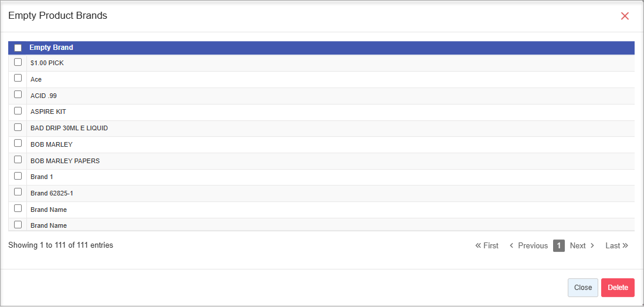The height and width of the screenshot is (307, 644).
Task: Tick the Ace brand checkbox
Action: tap(18, 78)
